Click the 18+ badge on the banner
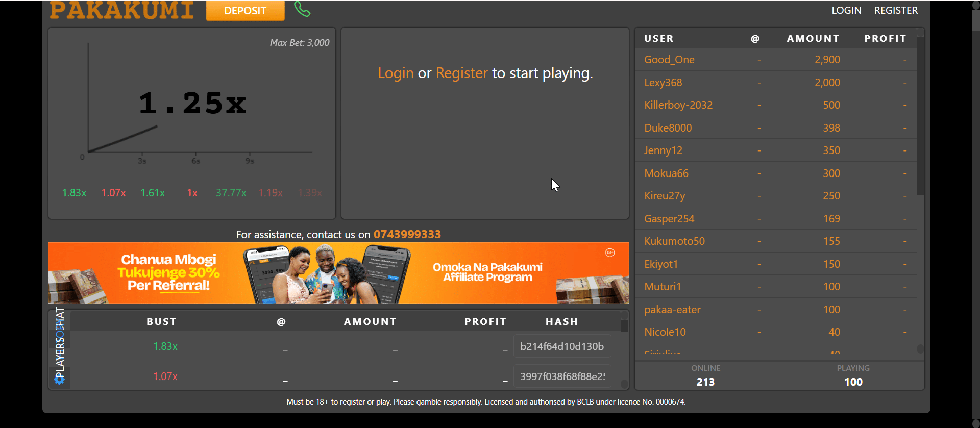 610,253
